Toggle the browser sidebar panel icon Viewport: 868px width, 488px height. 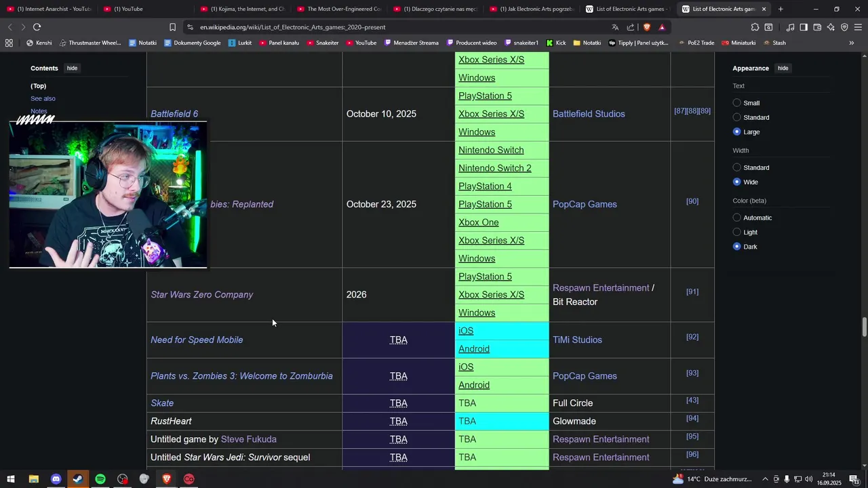(x=804, y=27)
